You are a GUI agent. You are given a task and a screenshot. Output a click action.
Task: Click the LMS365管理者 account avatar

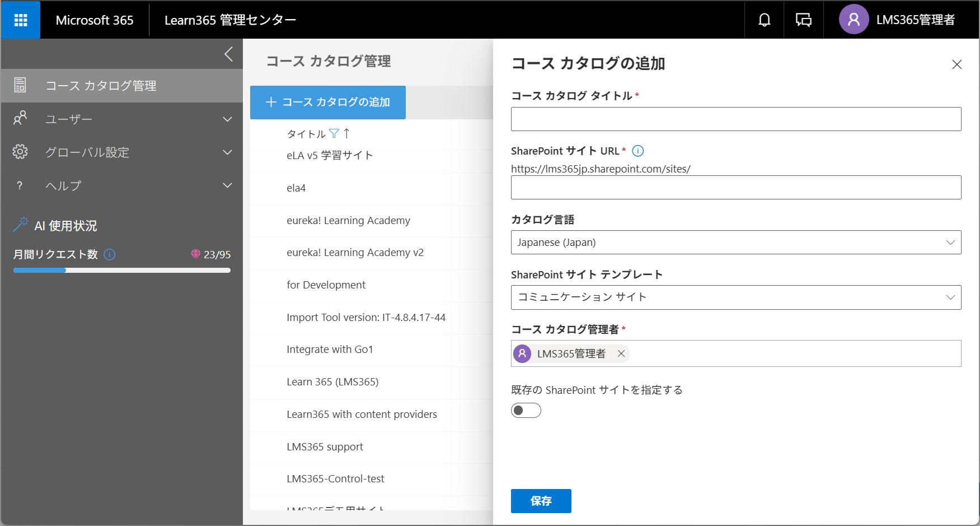[x=854, y=20]
